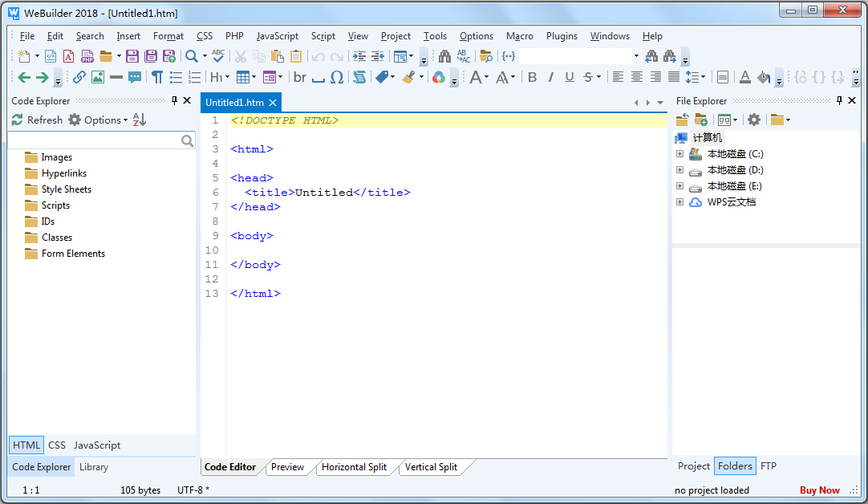This screenshot has height=504, width=868.
Task: Switch to the Preview tab
Action: (x=289, y=466)
